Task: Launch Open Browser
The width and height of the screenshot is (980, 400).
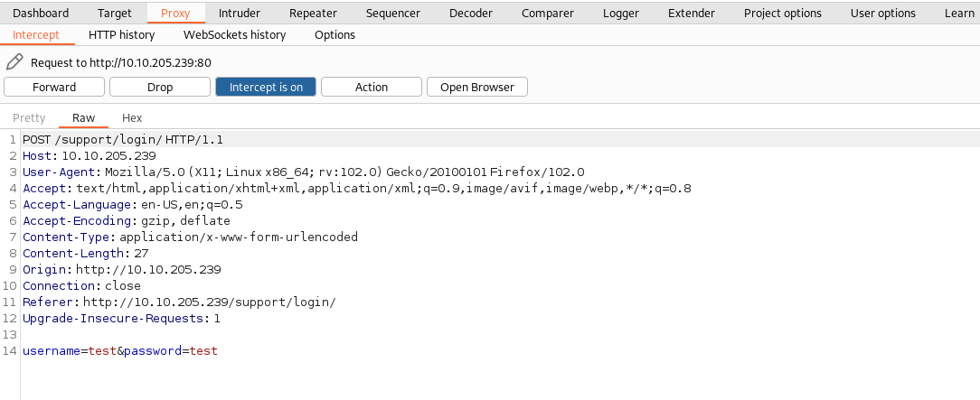Action: [476, 87]
